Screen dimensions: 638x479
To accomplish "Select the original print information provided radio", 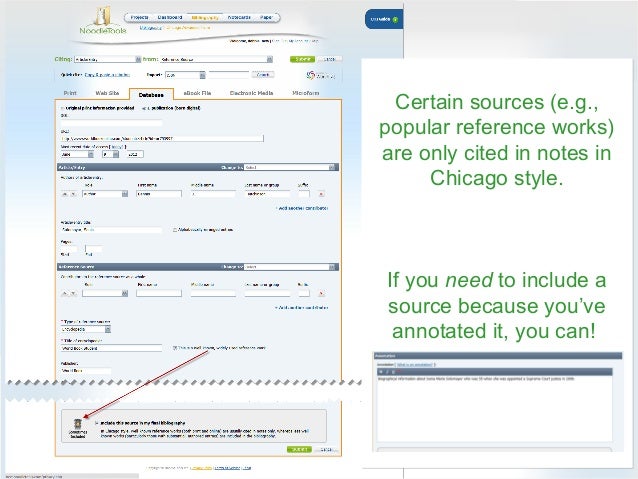I will tap(63, 108).
